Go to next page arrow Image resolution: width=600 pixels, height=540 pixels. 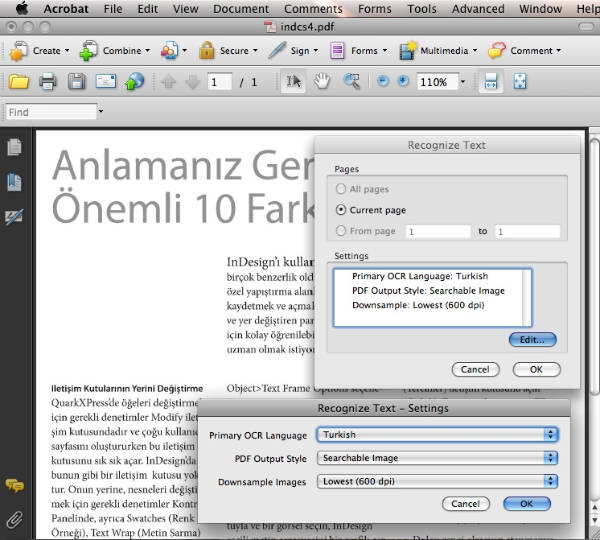[192, 82]
